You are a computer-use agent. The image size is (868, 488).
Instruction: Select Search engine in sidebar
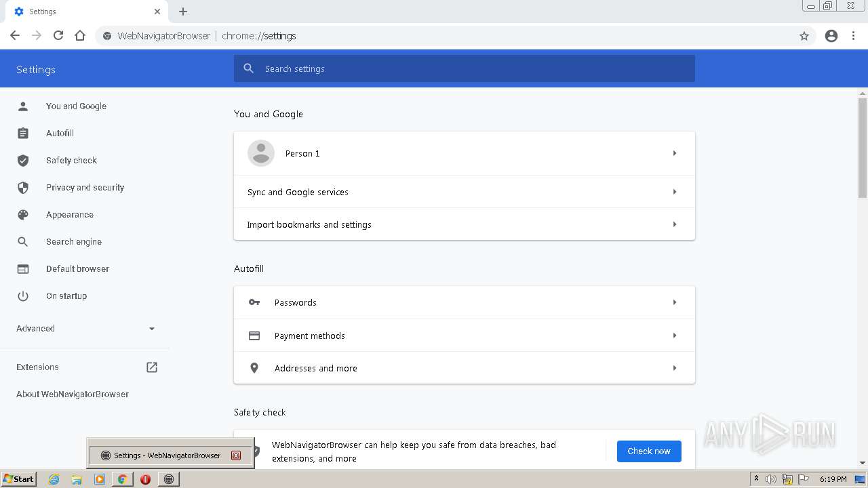point(74,241)
